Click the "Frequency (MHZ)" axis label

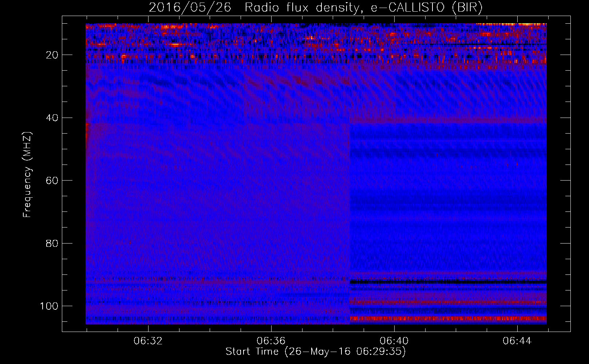click(x=27, y=175)
